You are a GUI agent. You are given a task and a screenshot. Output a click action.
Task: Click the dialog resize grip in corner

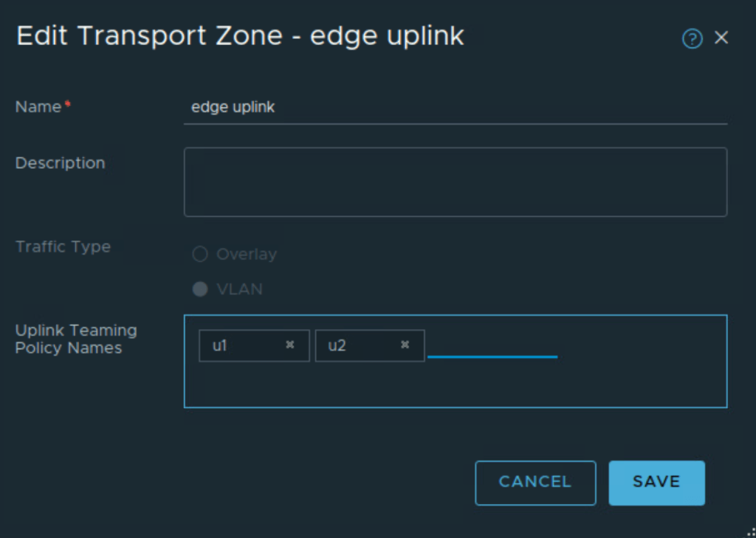(750, 532)
